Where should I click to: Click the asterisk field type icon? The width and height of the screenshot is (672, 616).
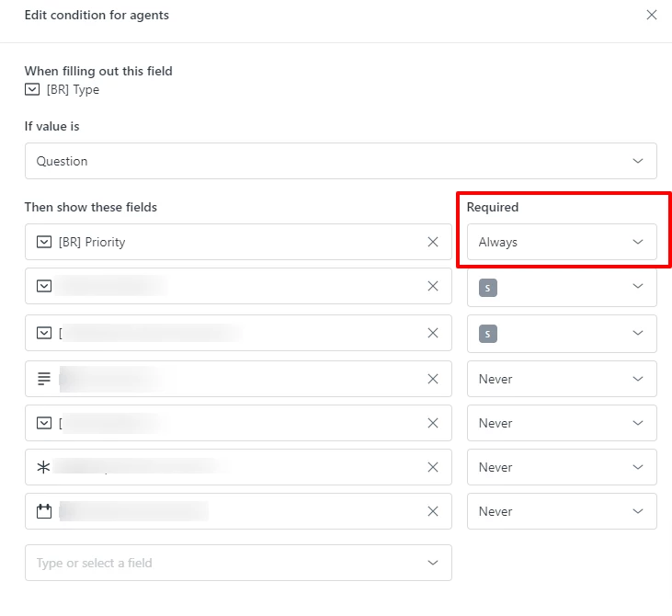[x=44, y=467]
